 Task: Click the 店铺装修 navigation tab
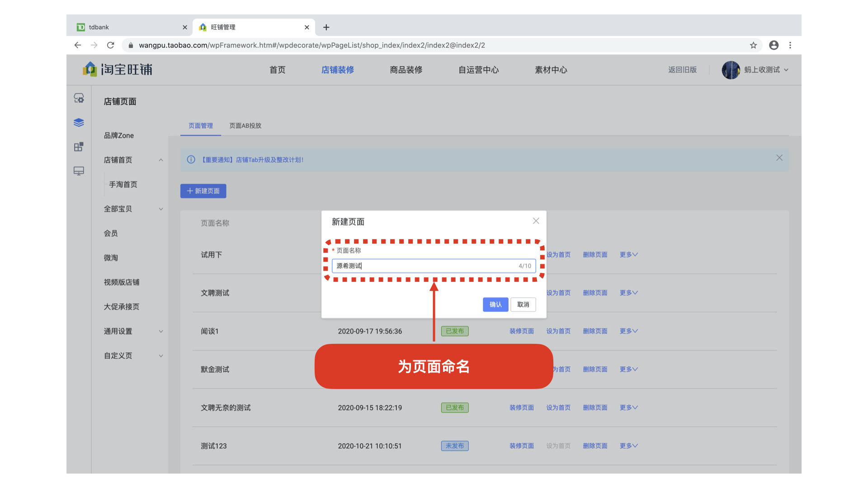(338, 70)
